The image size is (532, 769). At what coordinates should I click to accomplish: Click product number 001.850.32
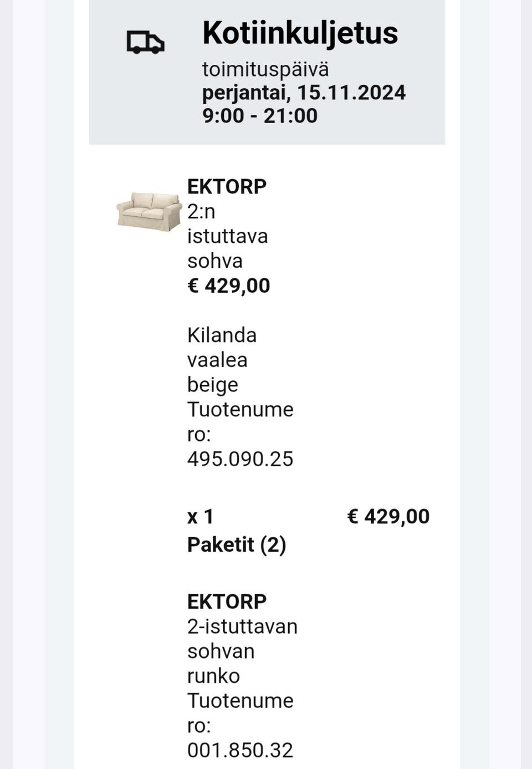pyautogui.click(x=240, y=750)
